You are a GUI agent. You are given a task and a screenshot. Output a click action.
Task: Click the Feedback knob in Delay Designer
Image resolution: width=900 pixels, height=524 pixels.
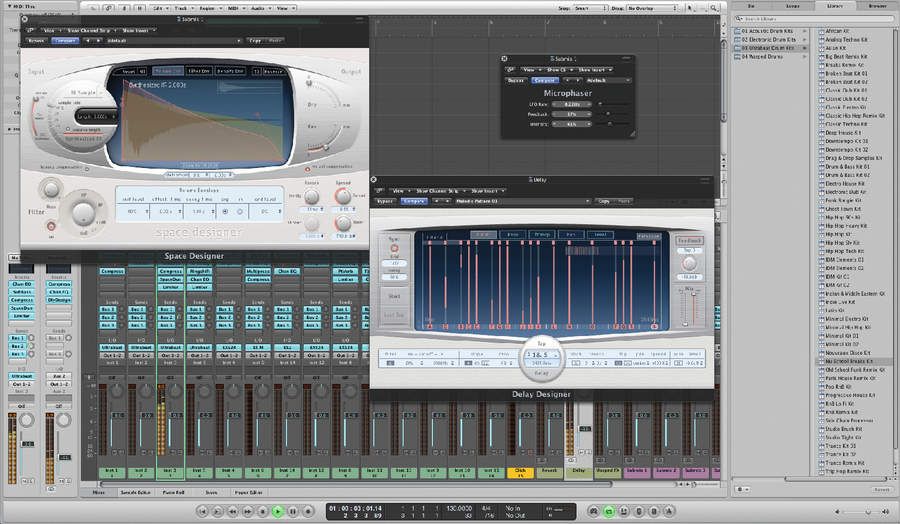pyautogui.click(x=689, y=263)
